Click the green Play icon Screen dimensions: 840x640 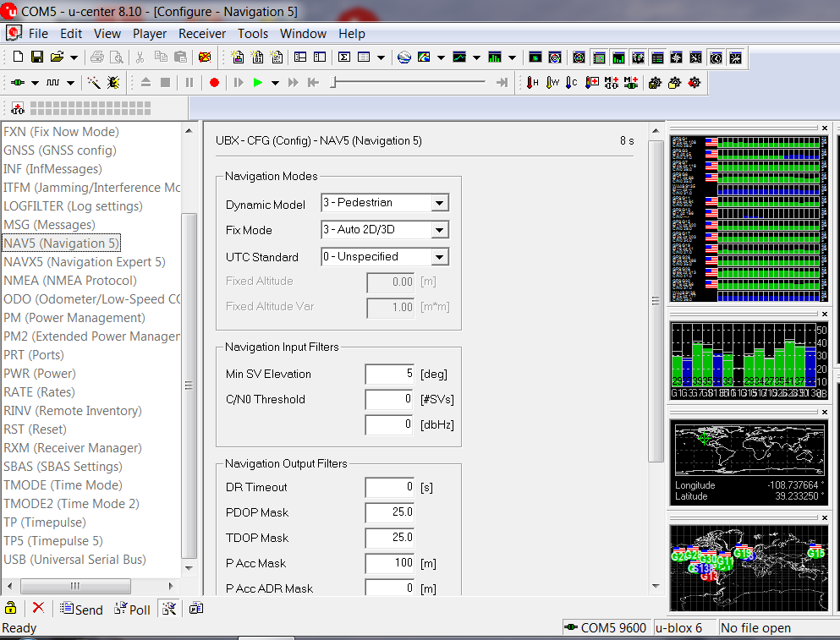(257, 83)
